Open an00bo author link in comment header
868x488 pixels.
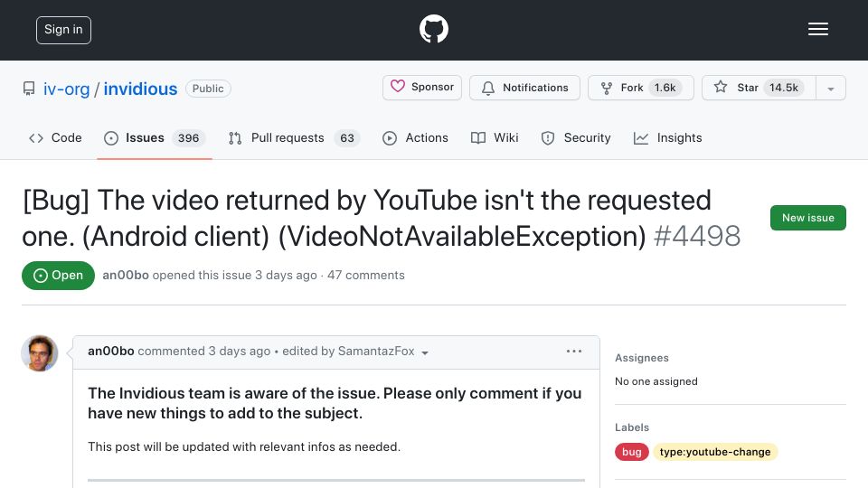[x=110, y=352]
